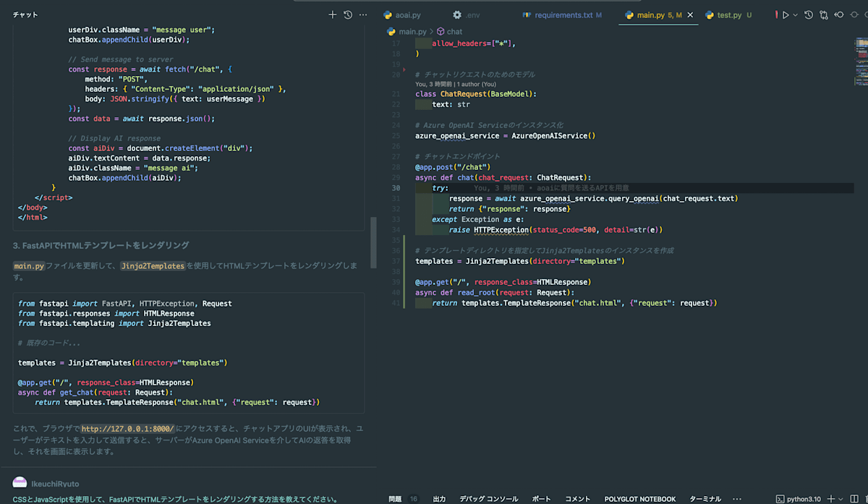Click M status badge on requirements.txt tab
868x504 pixels.
coord(599,14)
